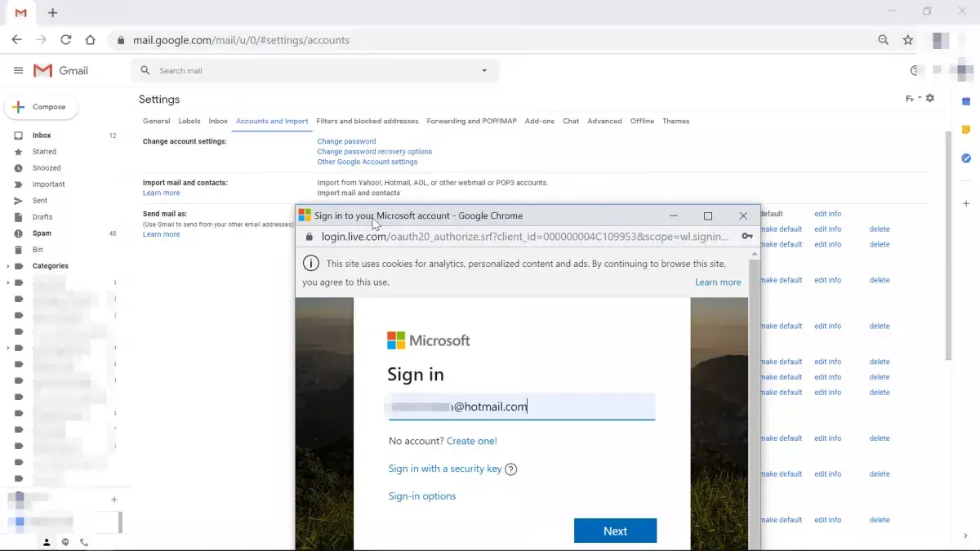Open Google Calendar in the side panel
The image size is (980, 551).
[x=966, y=101]
